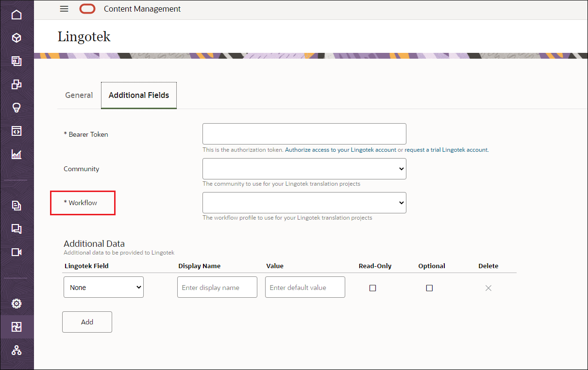Click the Enter display name field
This screenshot has height=370, width=588.
coord(217,287)
